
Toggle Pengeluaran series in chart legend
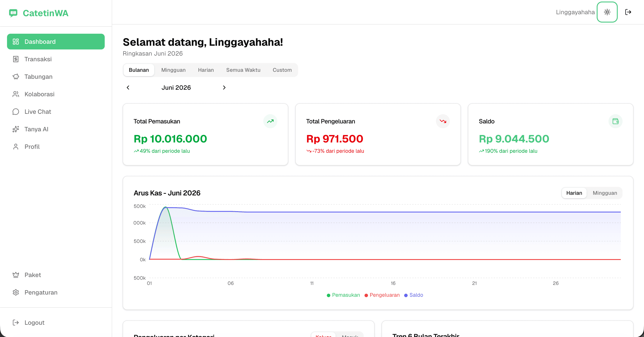(382, 295)
